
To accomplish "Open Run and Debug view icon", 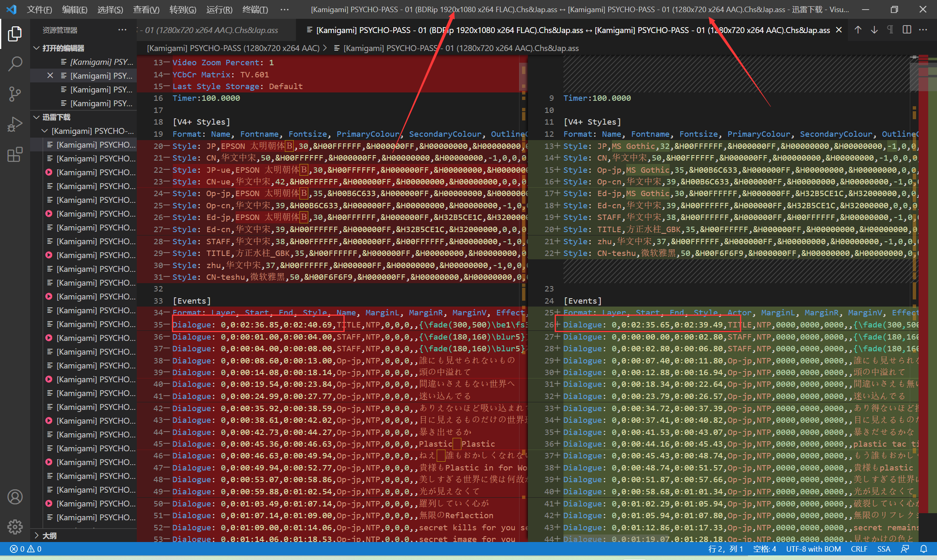I will (15, 124).
